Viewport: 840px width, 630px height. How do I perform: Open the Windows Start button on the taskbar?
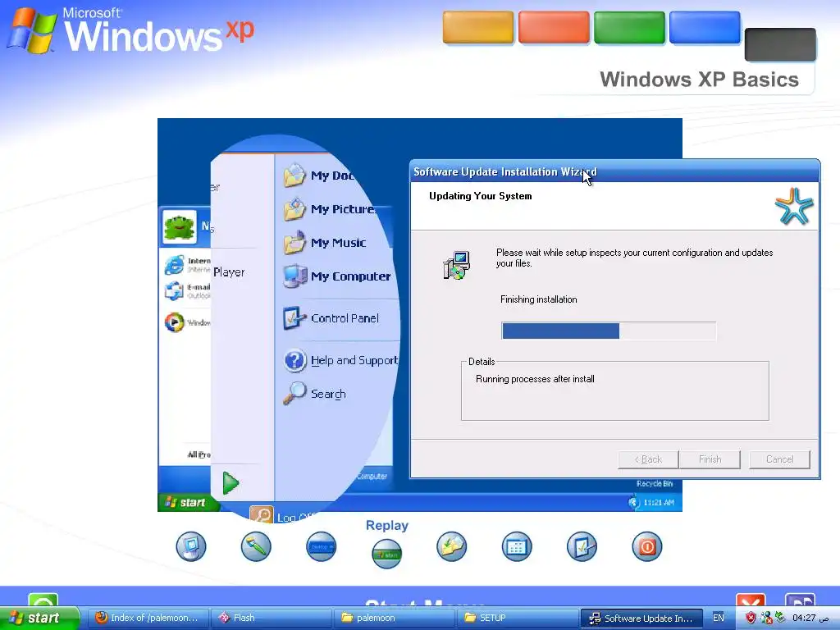coord(39,619)
